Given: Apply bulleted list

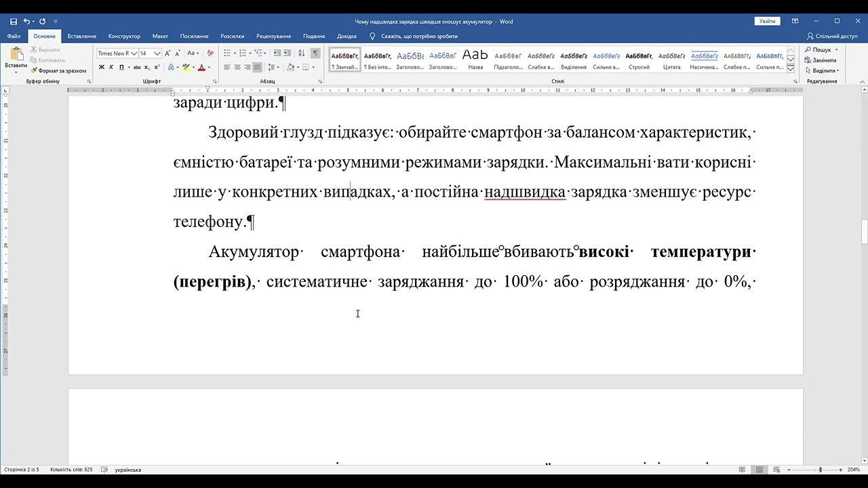Looking at the screenshot, I should click(227, 53).
